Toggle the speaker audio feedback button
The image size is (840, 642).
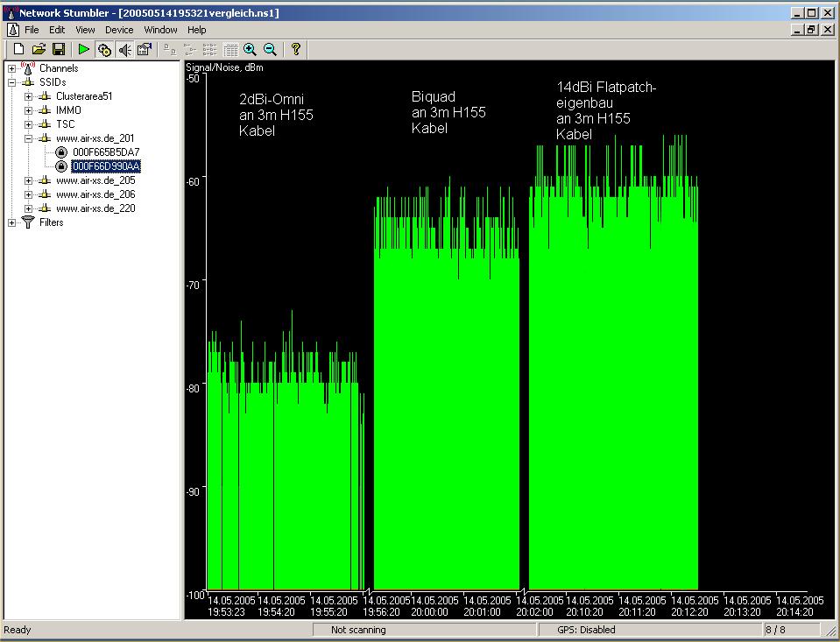pyautogui.click(x=124, y=49)
